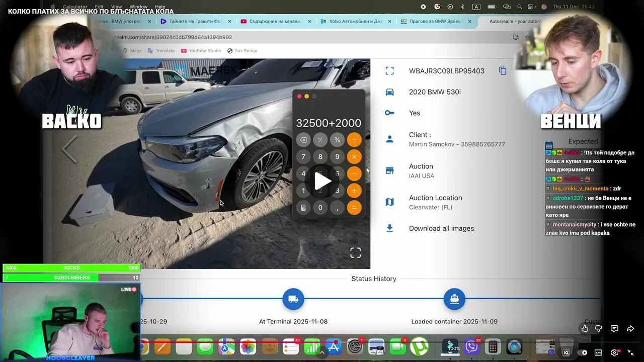Open the calculator mode icon at bottom left

click(303, 208)
